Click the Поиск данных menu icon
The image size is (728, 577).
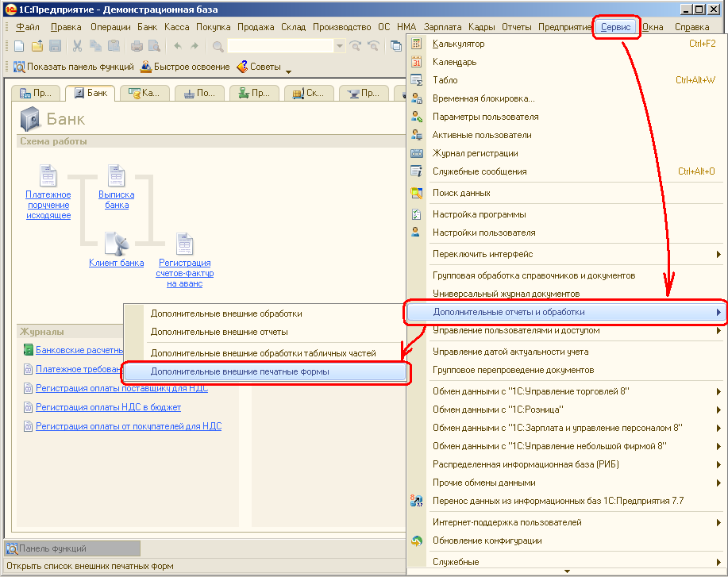click(417, 193)
